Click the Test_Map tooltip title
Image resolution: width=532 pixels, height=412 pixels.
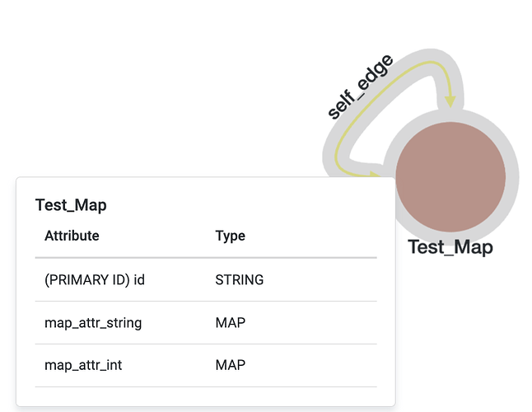(x=71, y=205)
